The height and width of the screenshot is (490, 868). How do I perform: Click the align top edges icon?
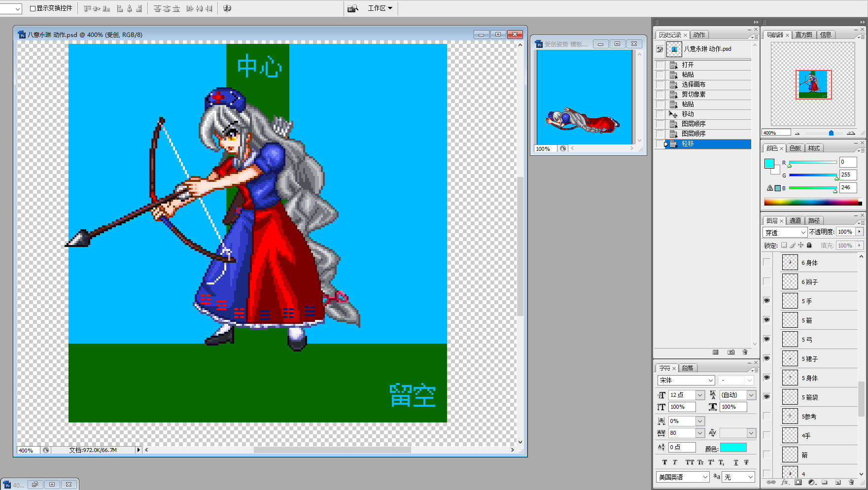click(x=87, y=8)
